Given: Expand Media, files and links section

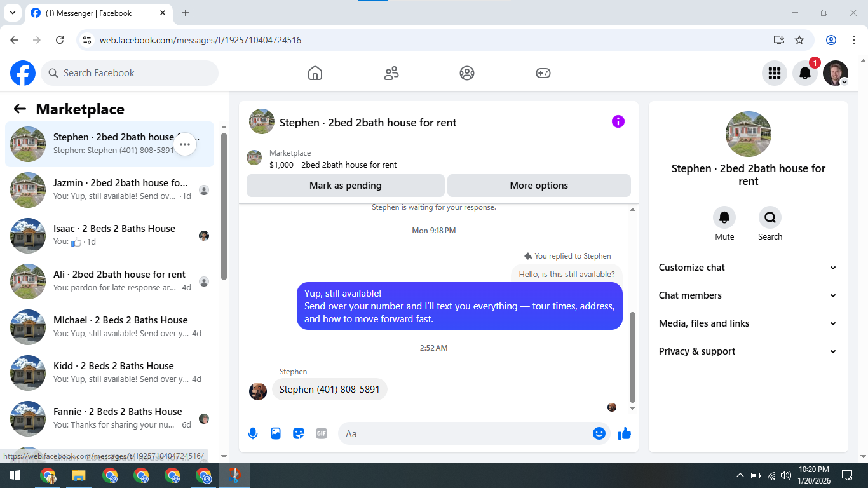Looking at the screenshot, I should (749, 323).
